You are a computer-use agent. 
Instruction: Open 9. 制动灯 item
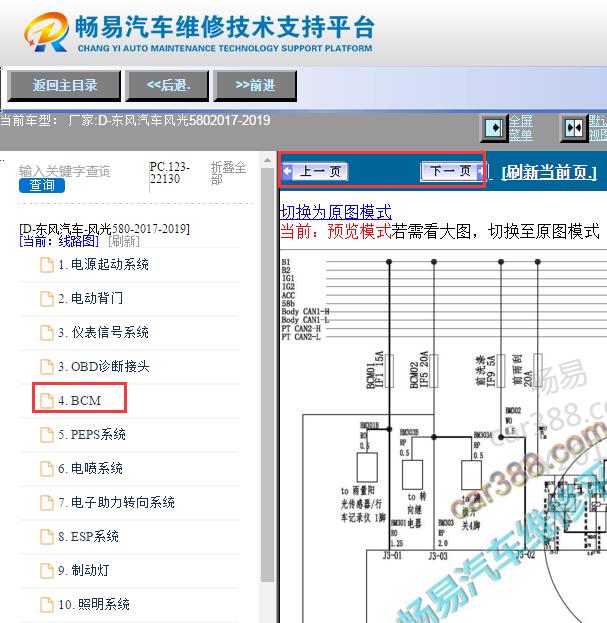click(x=83, y=571)
